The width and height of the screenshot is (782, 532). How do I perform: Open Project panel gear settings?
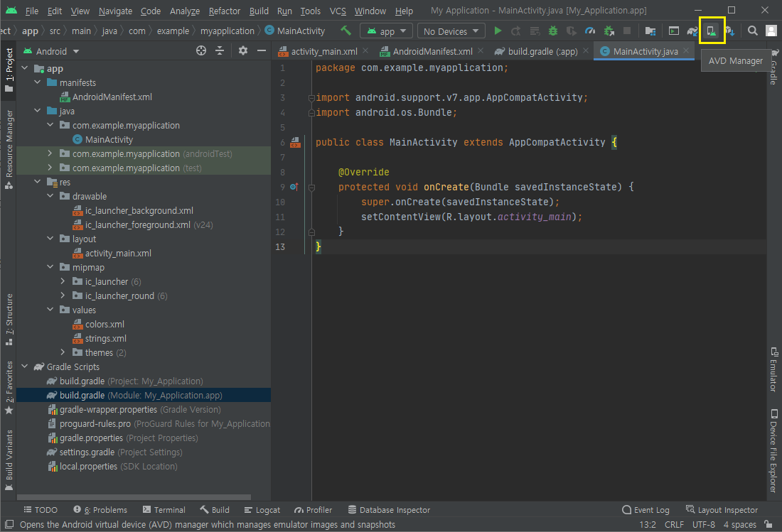pos(243,51)
